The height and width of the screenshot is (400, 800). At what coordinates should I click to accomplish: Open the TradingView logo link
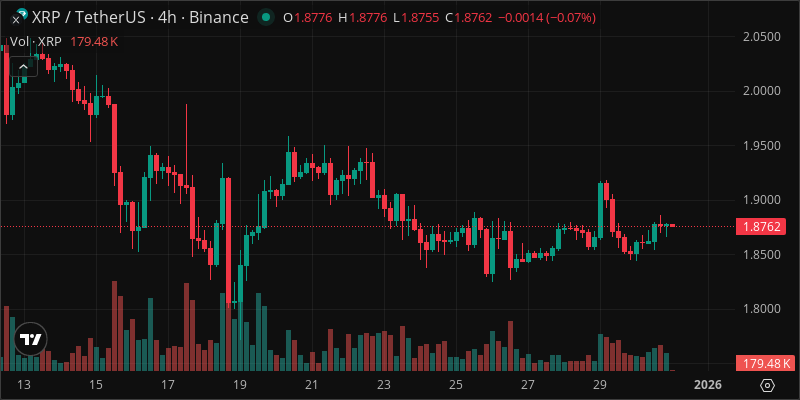pos(31,339)
